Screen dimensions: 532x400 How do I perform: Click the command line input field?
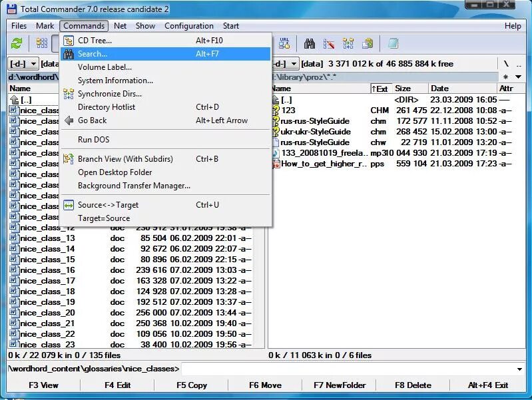[x=348, y=369]
